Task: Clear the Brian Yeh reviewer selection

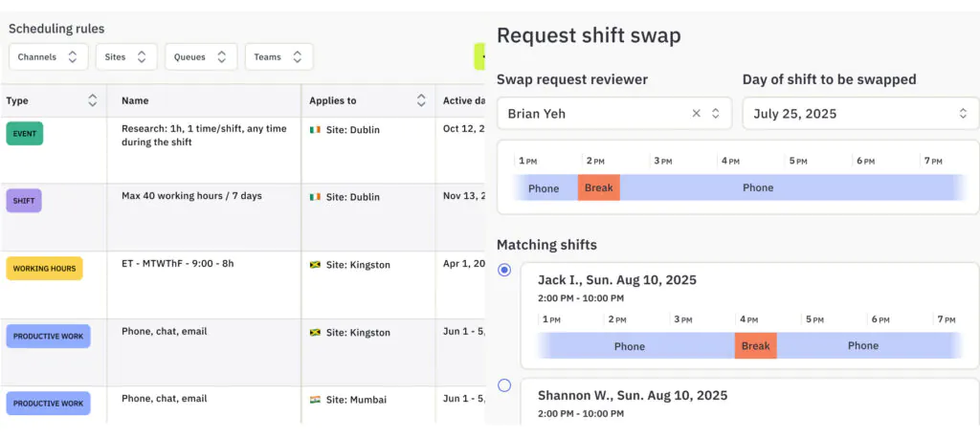Action: 697,113
